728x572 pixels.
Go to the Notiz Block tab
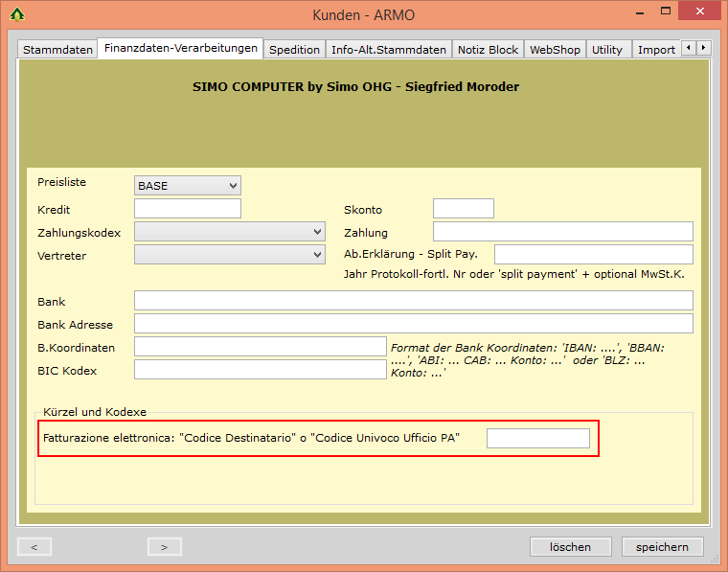(488, 50)
